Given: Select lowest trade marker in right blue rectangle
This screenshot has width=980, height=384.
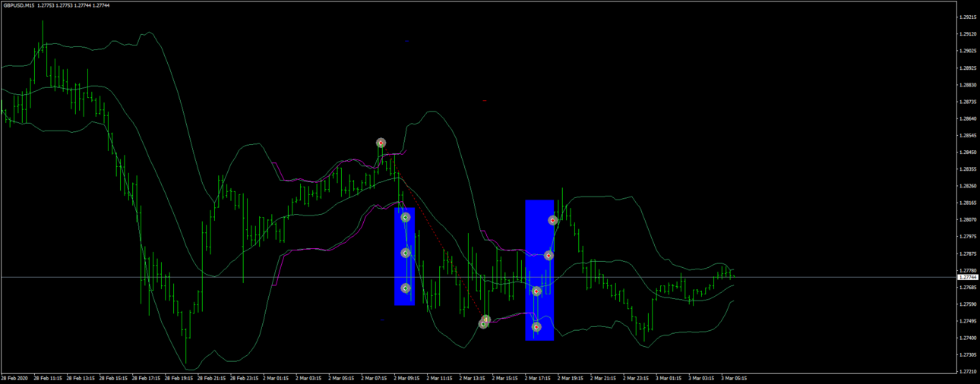Looking at the screenshot, I should [536, 327].
